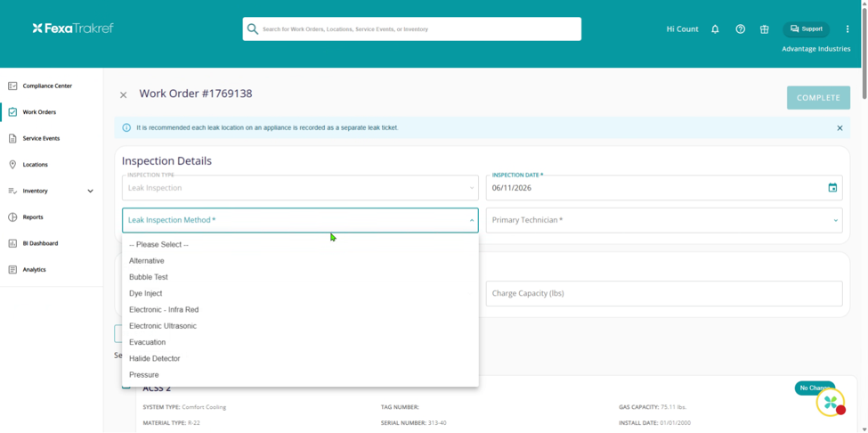Screen dimensions: 868x433
Task: Click the Inspection Details heading
Action: [x=166, y=161]
